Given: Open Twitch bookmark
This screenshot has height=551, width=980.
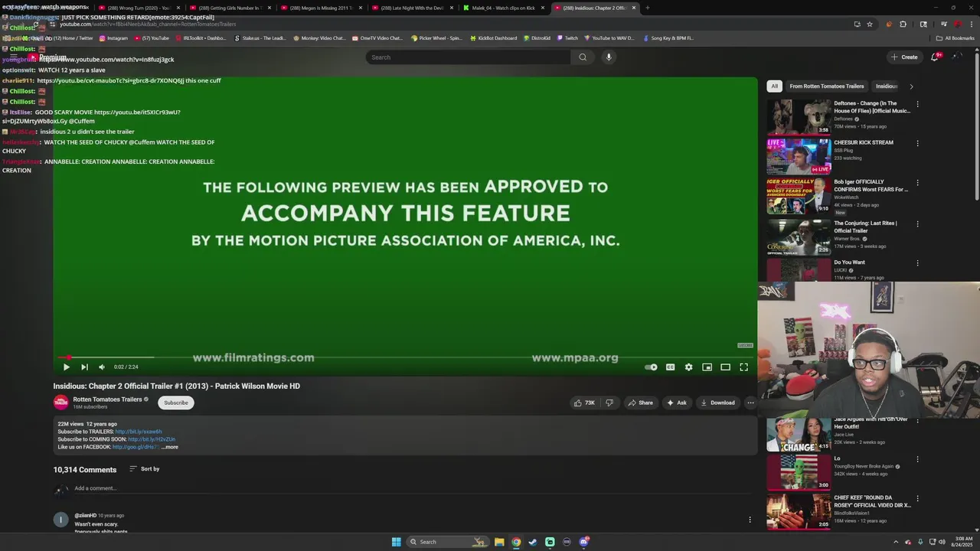Looking at the screenshot, I should (567, 38).
